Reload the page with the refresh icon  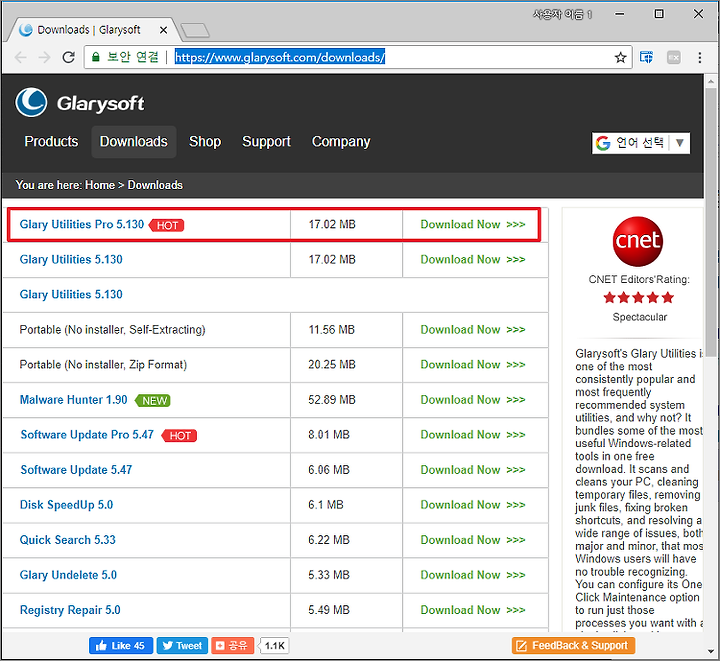69,57
